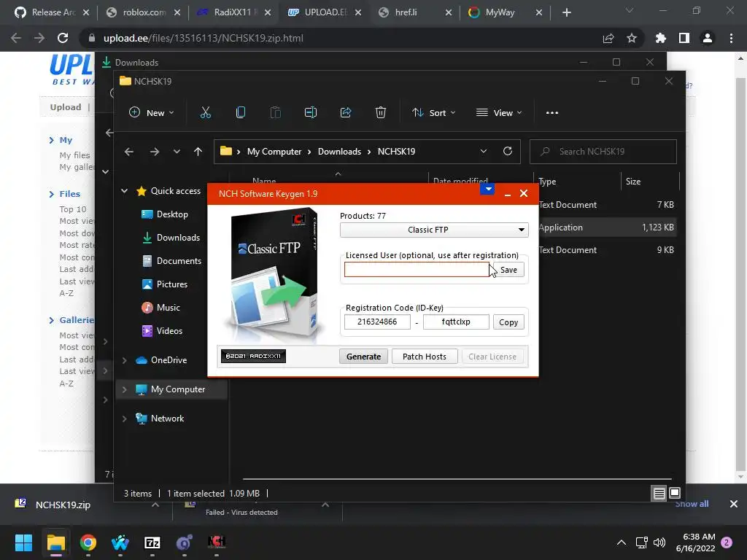747x560 pixels.
Task: Open 7-Zip from the taskbar
Action: coord(152,542)
